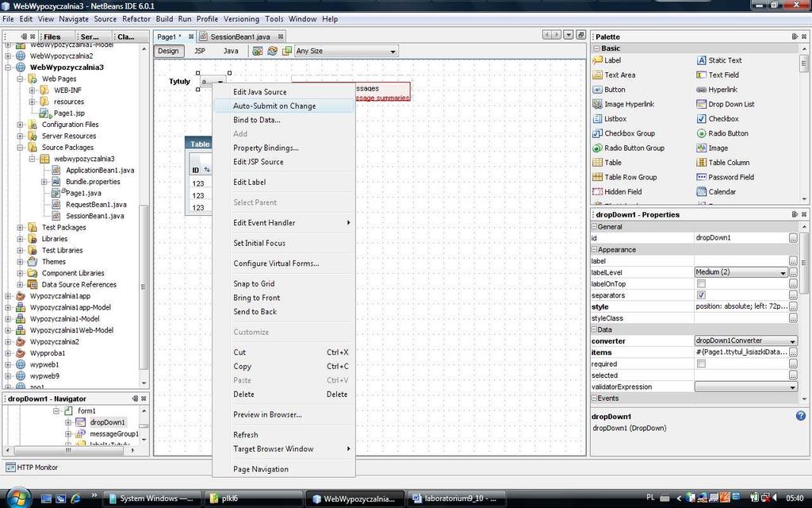The image size is (812, 508).
Task: Select the Table Column palette item
Action: tap(723, 162)
